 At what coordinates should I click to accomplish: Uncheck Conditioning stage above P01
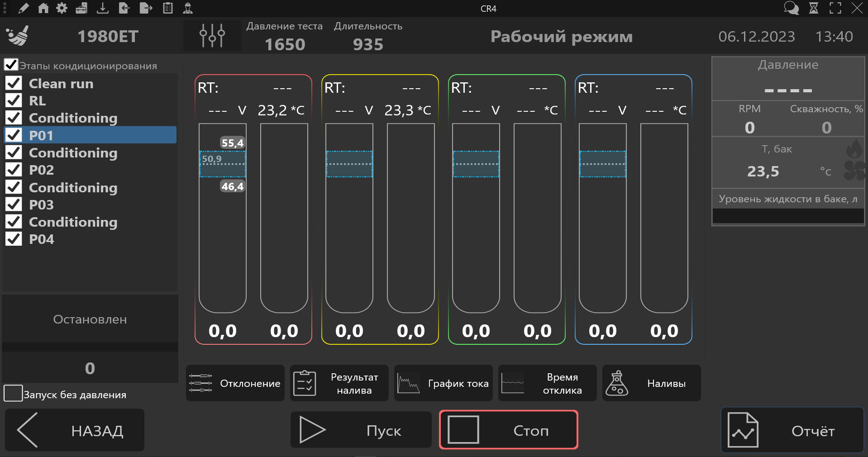14,118
